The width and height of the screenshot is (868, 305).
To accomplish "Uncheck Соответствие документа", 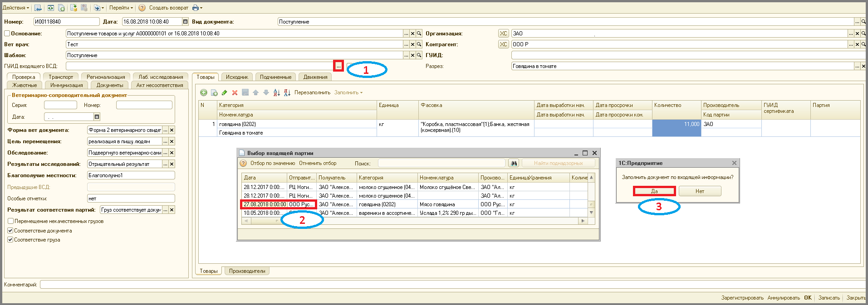I will coord(10,231).
